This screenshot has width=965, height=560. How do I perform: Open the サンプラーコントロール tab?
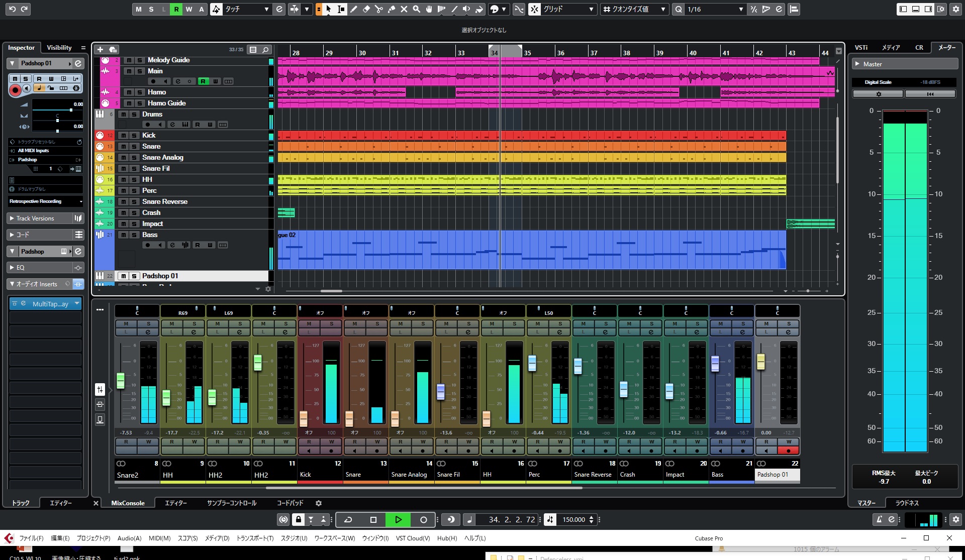pyautogui.click(x=232, y=503)
